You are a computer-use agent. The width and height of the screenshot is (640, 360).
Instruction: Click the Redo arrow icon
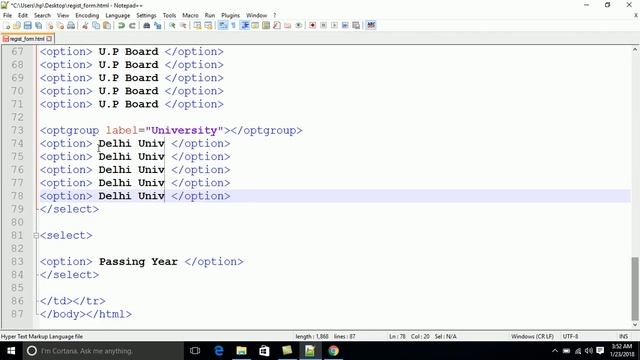pos(132,25)
